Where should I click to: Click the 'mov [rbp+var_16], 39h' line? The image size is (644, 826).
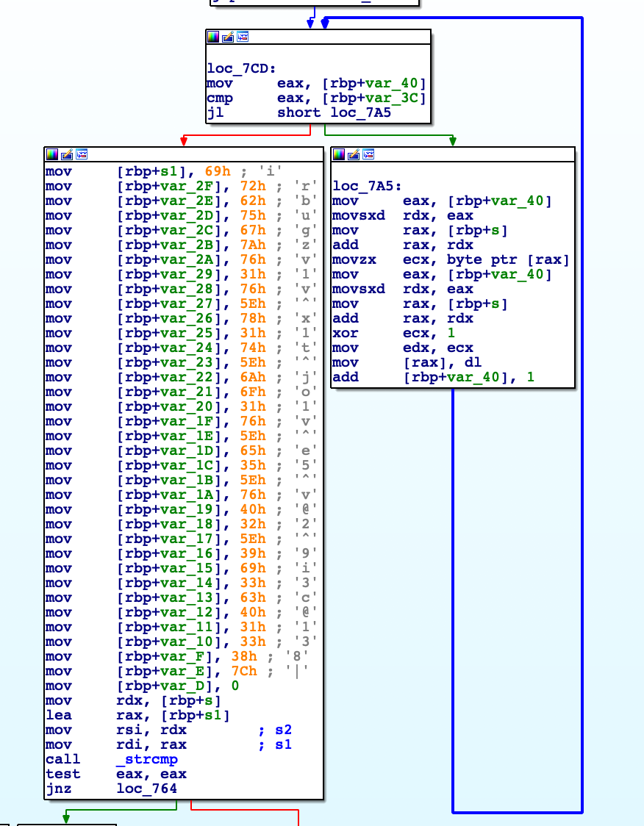(x=182, y=553)
